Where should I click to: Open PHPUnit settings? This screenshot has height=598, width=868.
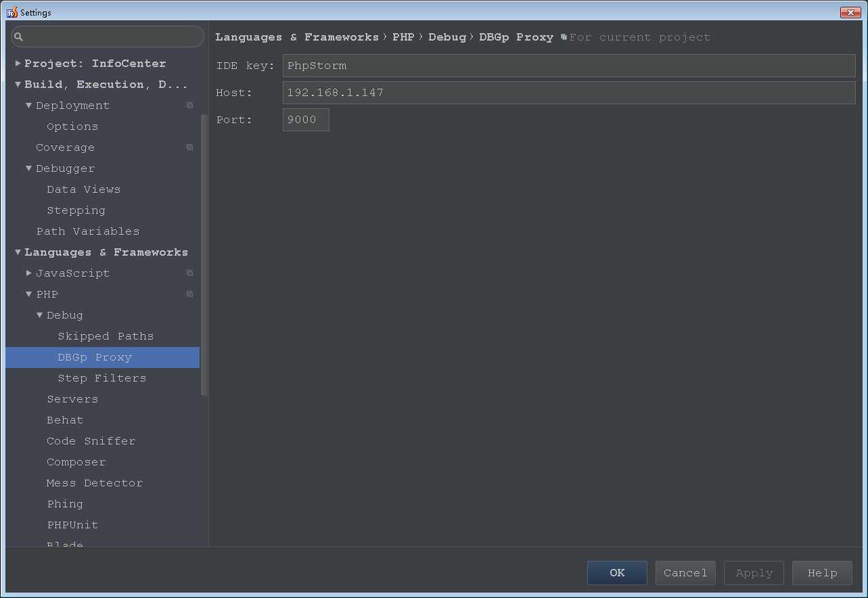(72, 525)
